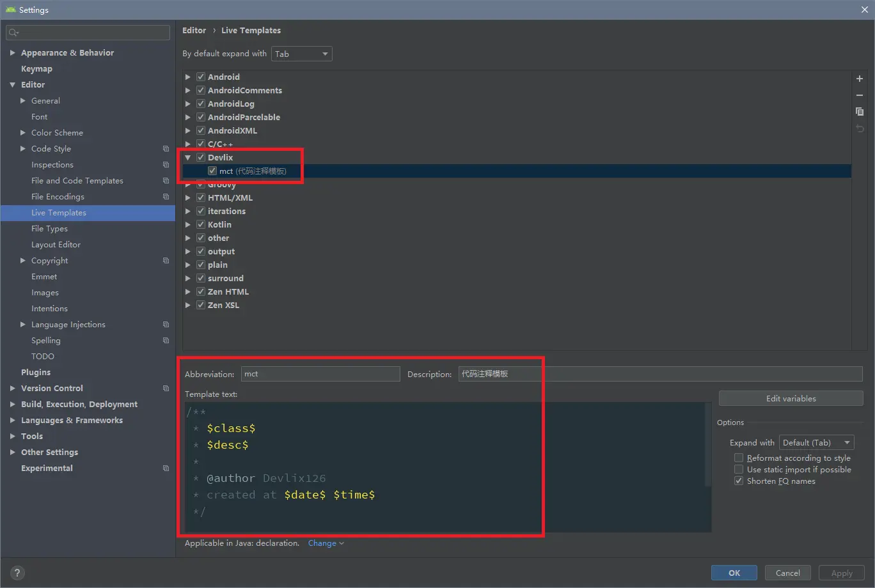Image resolution: width=875 pixels, height=588 pixels.
Task: Click the Editor breadcrumb link
Action: [x=194, y=30]
